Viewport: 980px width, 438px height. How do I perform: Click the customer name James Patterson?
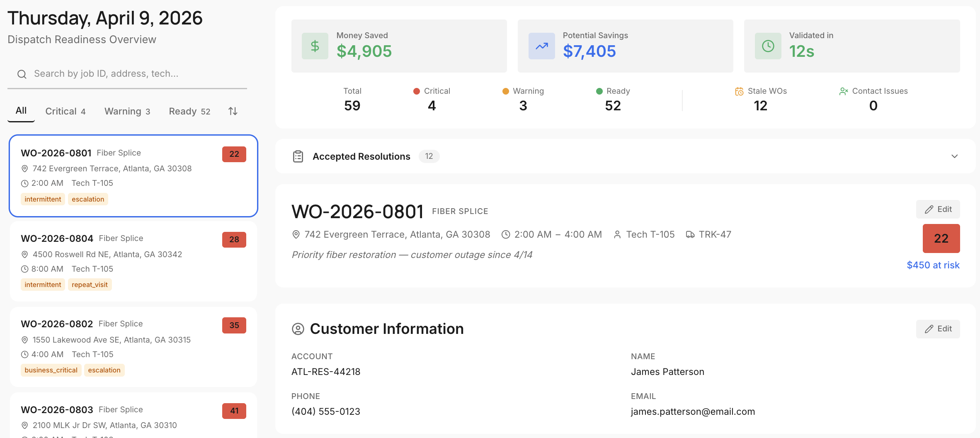point(667,372)
